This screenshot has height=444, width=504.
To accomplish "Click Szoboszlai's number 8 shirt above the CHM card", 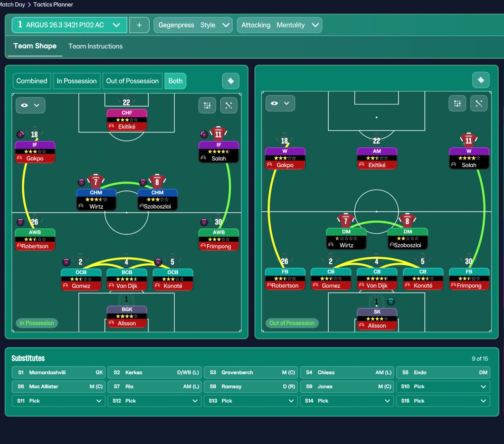I will (157, 181).
